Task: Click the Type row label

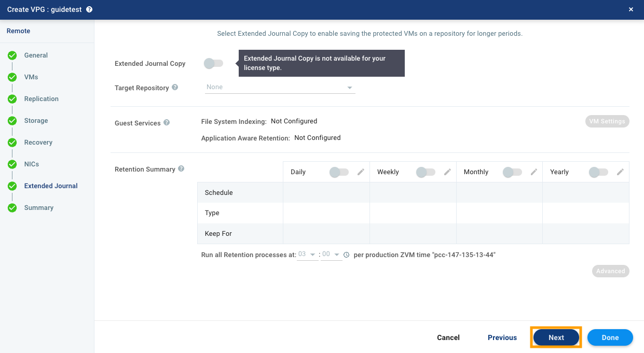Action: pyautogui.click(x=212, y=213)
